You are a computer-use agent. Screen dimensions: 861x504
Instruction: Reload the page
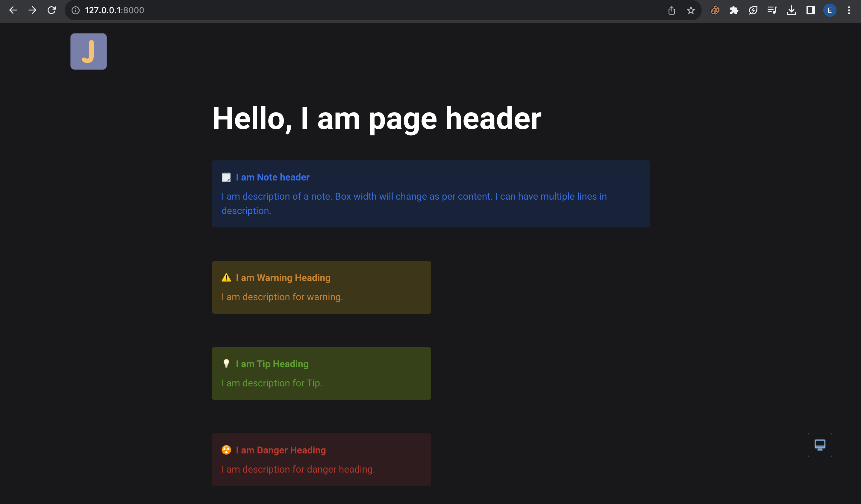[51, 10]
